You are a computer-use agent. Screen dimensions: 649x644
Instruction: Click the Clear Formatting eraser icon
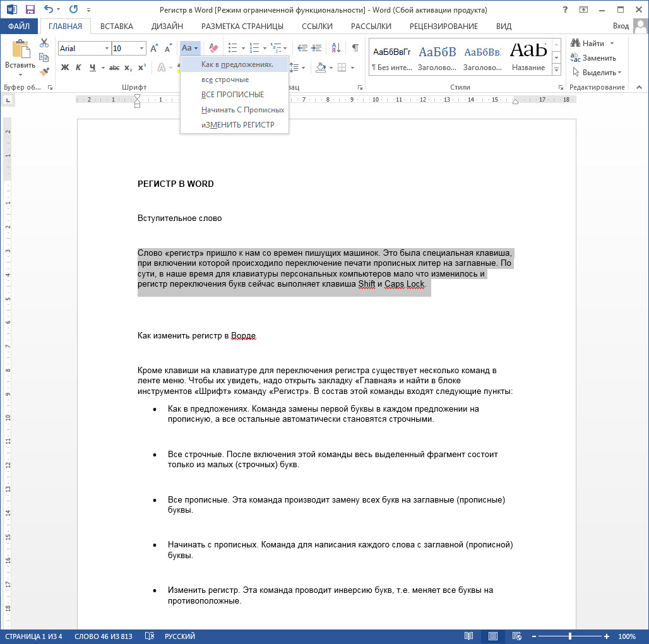[x=213, y=48]
